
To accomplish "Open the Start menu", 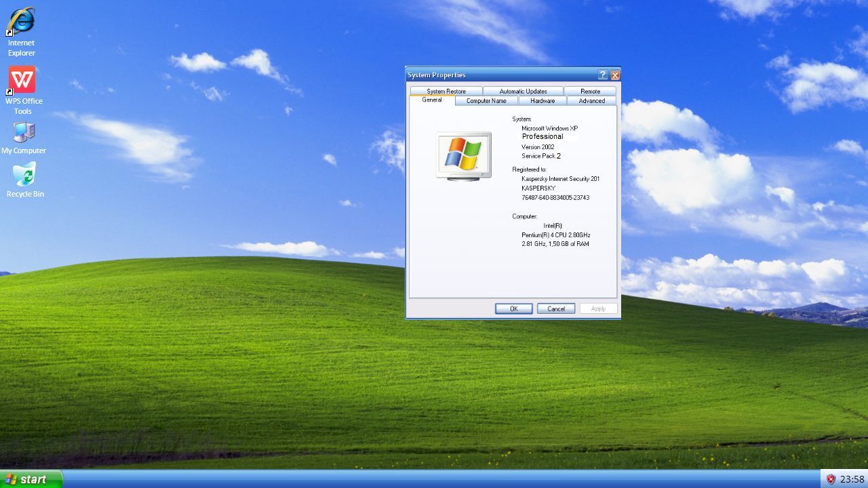I will 31,479.
